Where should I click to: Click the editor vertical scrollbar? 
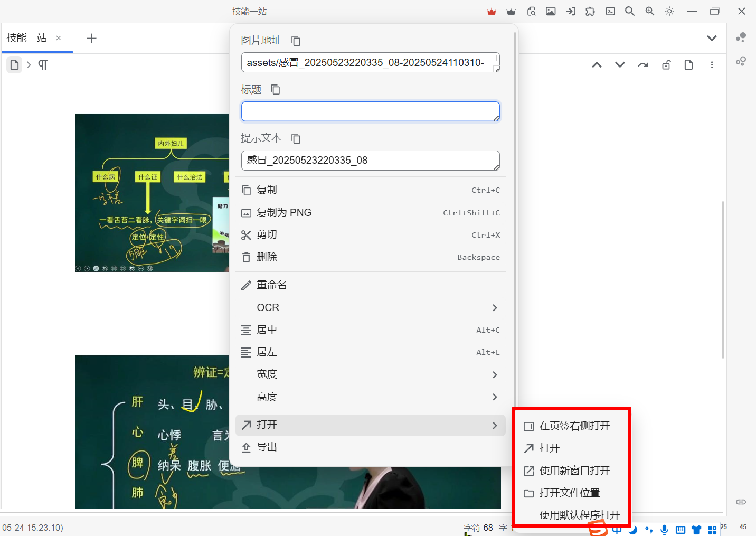coord(723,280)
